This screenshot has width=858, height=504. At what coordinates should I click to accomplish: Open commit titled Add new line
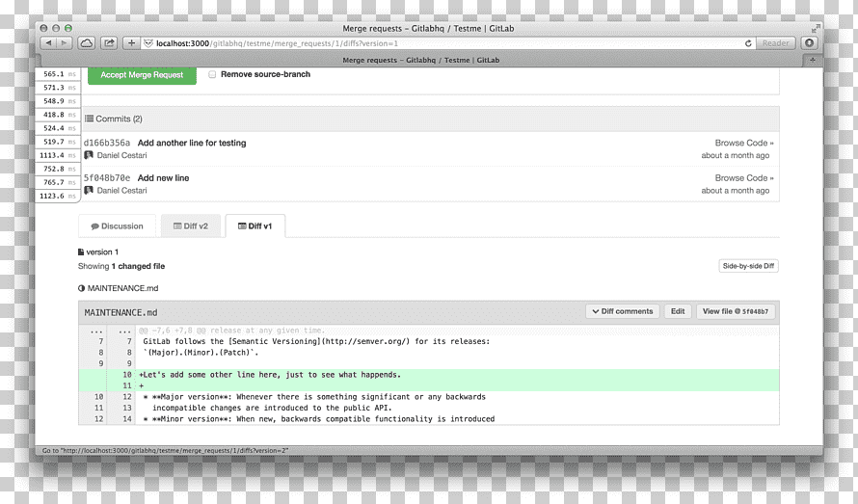click(x=163, y=178)
